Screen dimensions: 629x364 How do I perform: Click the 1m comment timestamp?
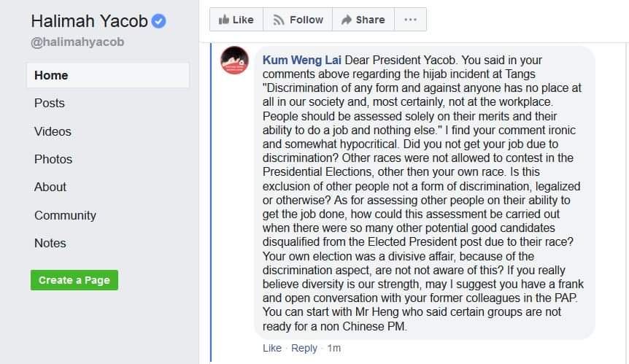[334, 348]
